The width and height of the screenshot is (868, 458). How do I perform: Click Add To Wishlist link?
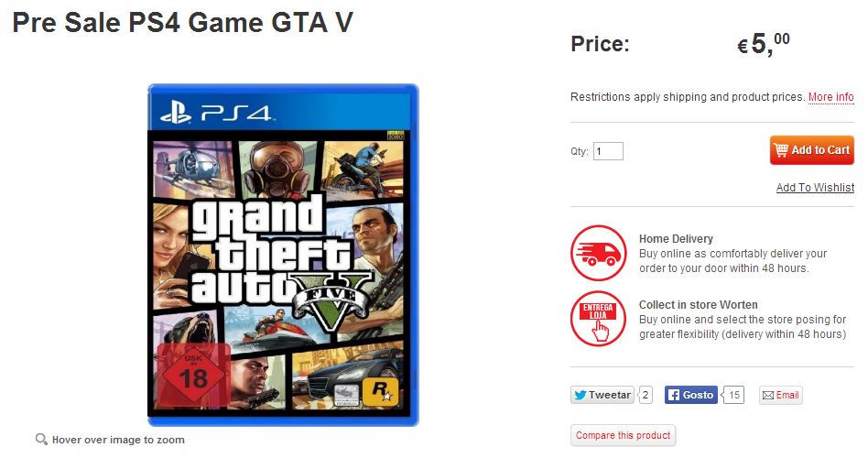(815, 187)
